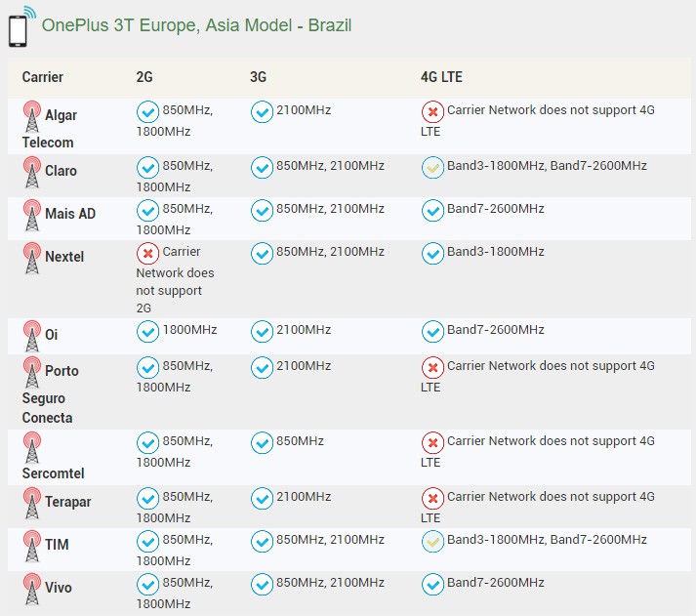Click the Carrier column header
696x616 pixels.
[x=43, y=77]
